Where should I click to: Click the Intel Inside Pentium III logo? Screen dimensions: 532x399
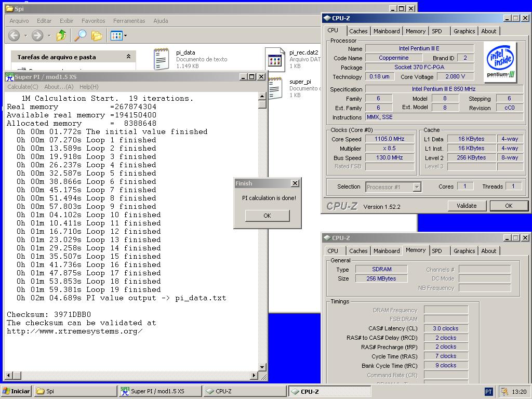tap(500, 62)
